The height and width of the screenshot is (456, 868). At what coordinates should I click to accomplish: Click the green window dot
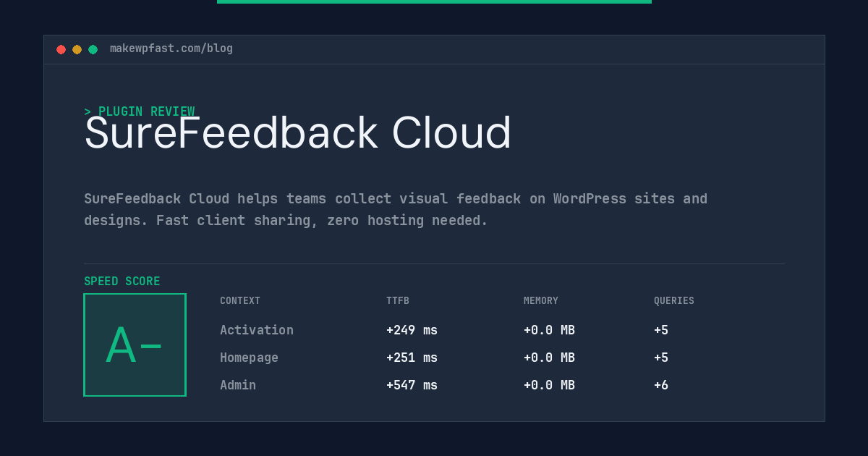(x=93, y=49)
